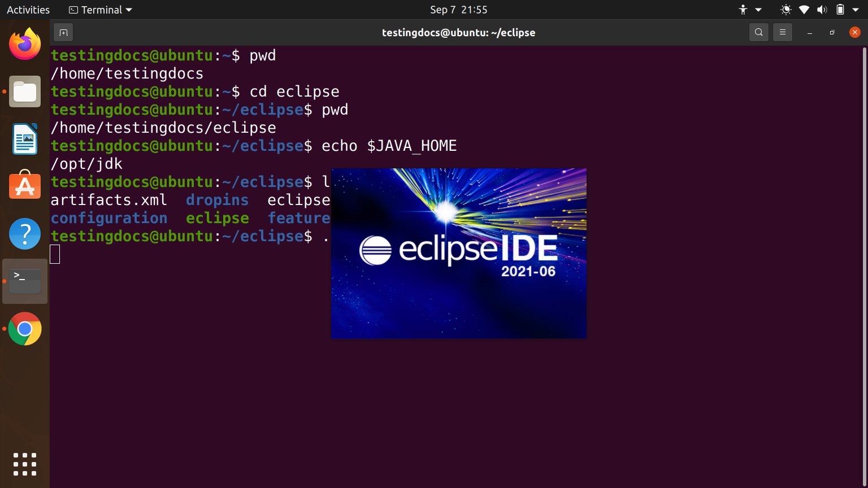Viewport: 868px width, 488px height.
Task: Open the Help application from the dock
Action: [x=25, y=233]
